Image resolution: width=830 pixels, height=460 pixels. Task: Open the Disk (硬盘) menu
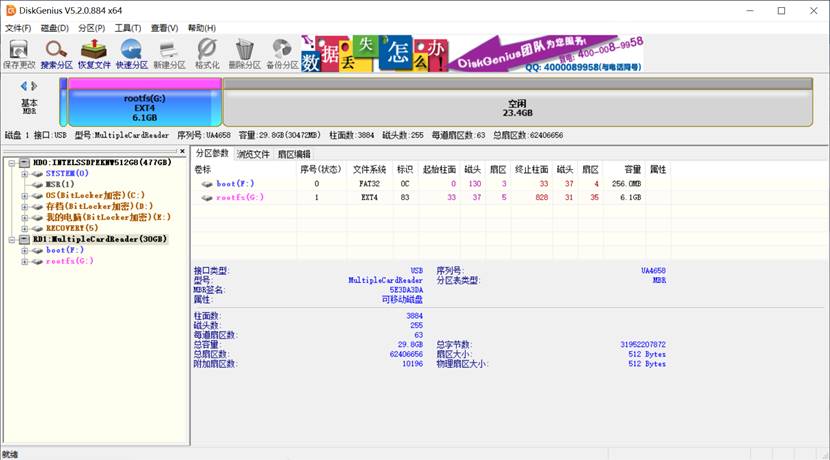point(55,28)
